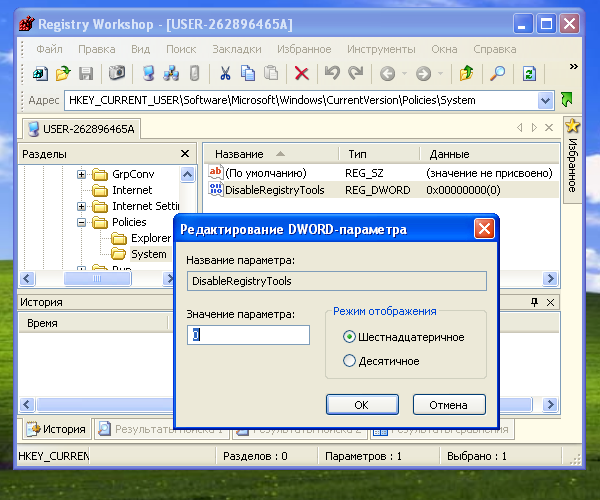Click the red X Delete icon

[x=302, y=73]
